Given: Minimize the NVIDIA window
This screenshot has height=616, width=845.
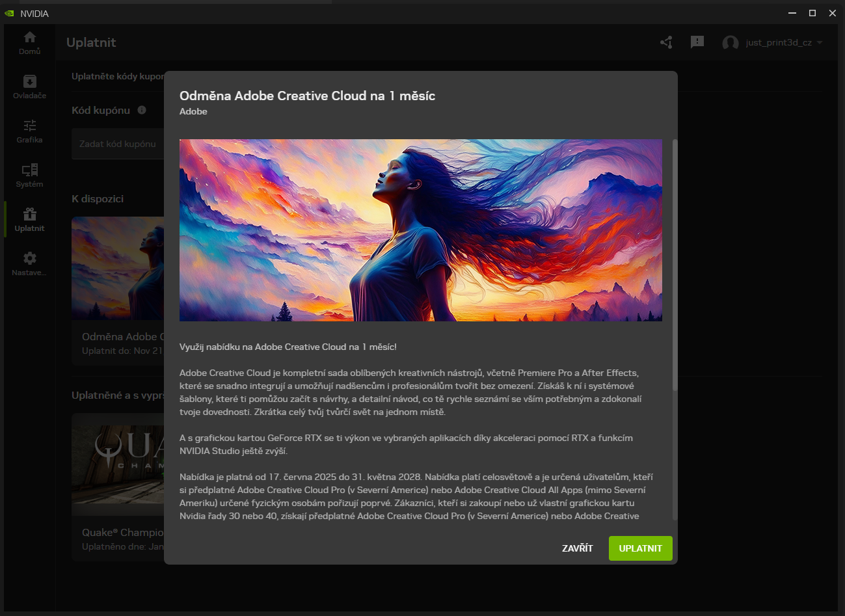Looking at the screenshot, I should click(792, 13).
